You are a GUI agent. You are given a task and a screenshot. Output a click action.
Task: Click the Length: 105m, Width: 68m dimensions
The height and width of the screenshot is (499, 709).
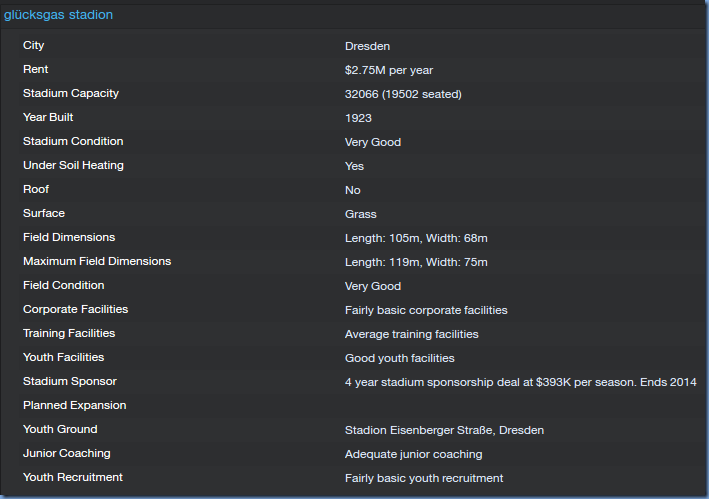[416, 238]
